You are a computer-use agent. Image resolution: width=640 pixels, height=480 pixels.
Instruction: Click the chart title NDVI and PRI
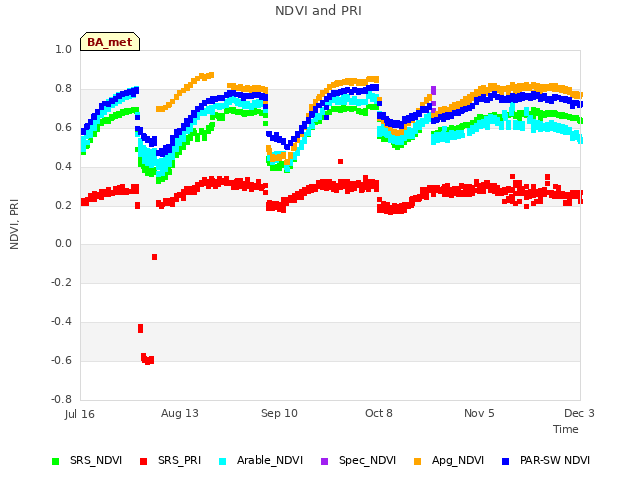(x=318, y=11)
